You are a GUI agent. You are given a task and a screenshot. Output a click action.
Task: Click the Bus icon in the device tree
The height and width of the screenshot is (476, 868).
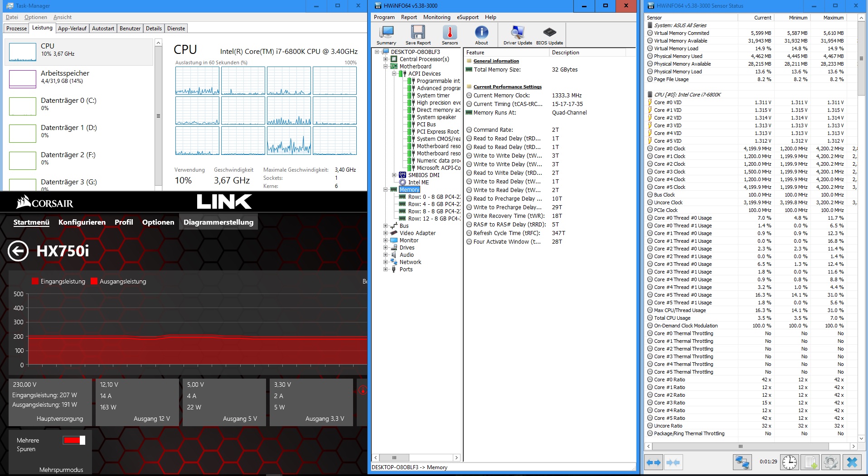(394, 226)
